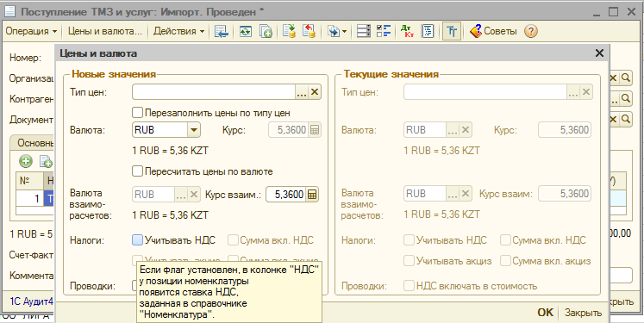The width and height of the screenshot is (644, 323).
Task: Click the green plus add-row icon in background window
Action: coord(26,161)
